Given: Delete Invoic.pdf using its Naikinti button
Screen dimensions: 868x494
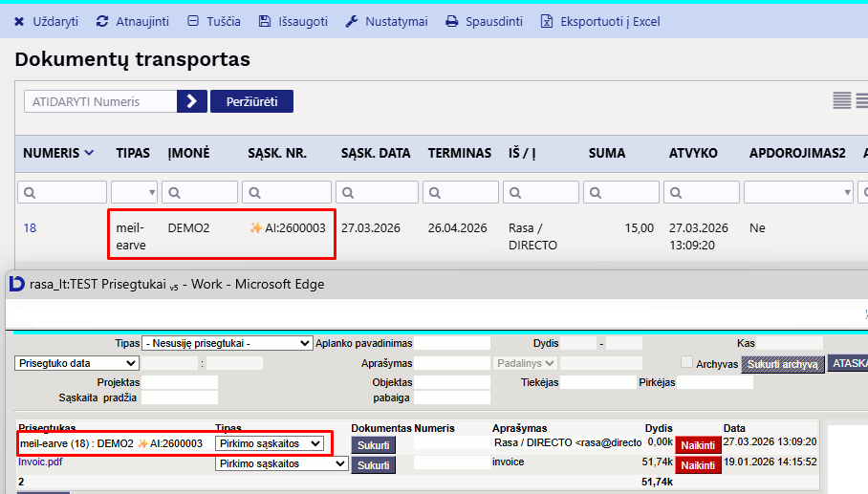Looking at the screenshot, I should [698, 465].
